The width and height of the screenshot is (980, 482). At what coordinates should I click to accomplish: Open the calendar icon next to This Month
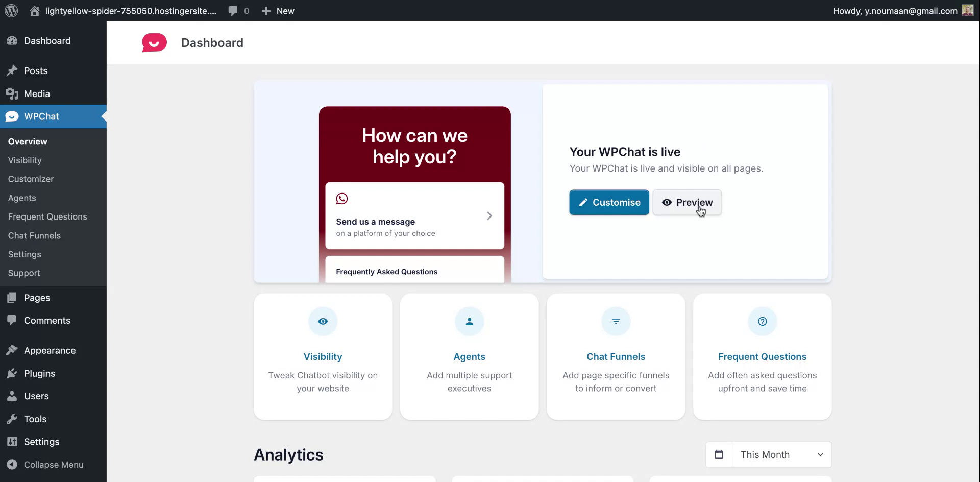[x=719, y=454]
